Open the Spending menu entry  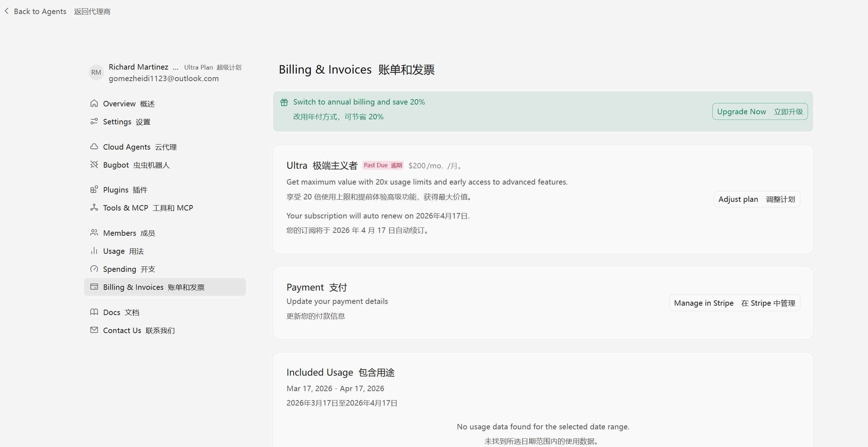[x=129, y=269]
